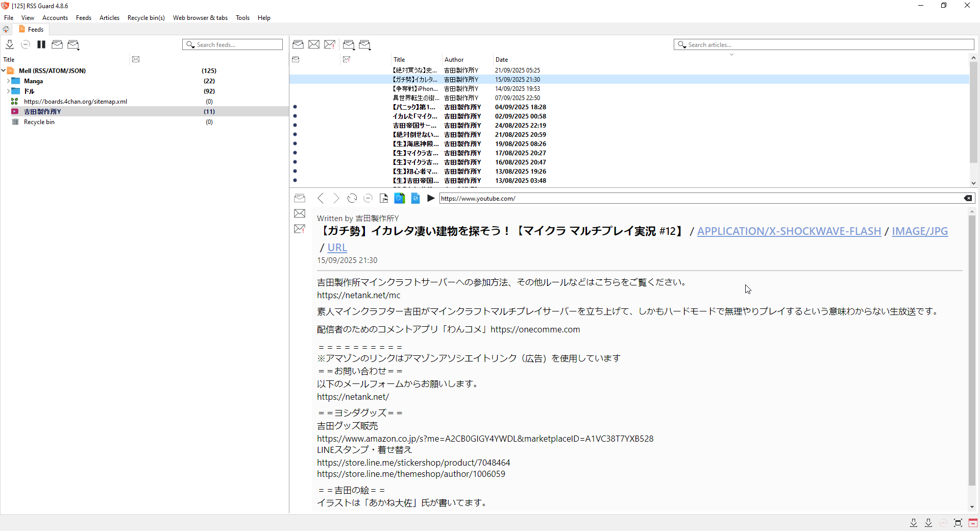The image size is (980, 531).
Task: Sort articles by read status column icon
Action: tap(296, 59)
